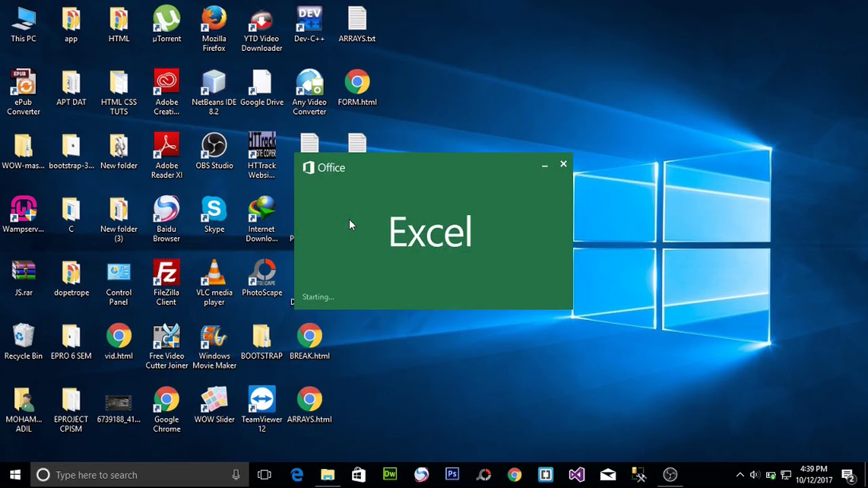Launch Photoshop from taskbar
This screenshot has width=868, height=488.
(x=452, y=474)
